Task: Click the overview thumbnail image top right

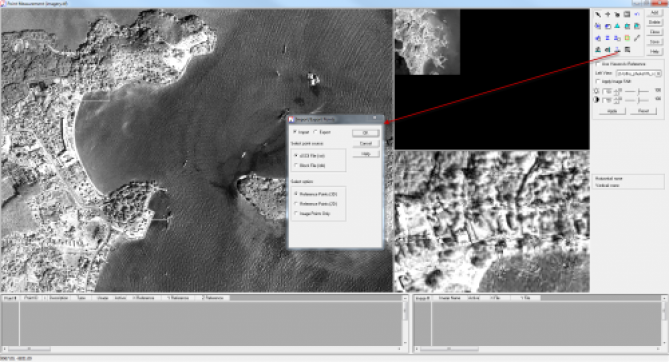Action: 427,42
